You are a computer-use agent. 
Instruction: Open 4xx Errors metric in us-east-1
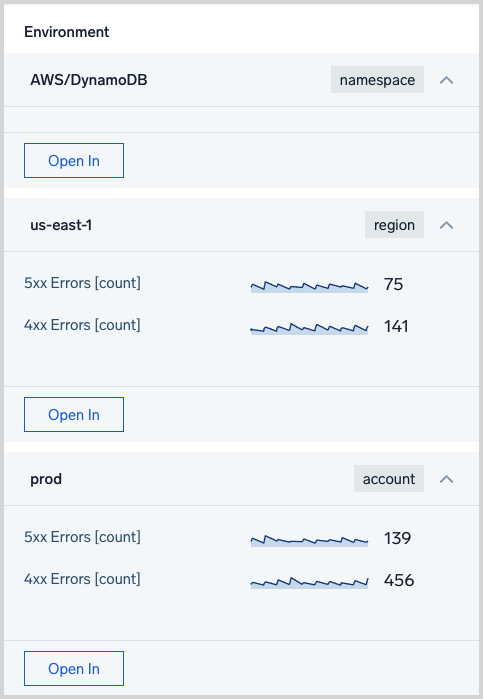[83, 325]
